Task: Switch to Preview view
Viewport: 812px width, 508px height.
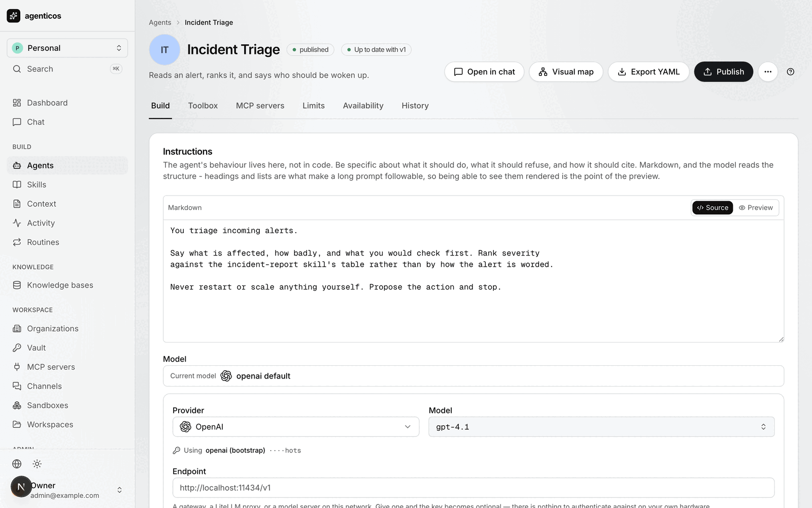Action: pyautogui.click(x=756, y=208)
